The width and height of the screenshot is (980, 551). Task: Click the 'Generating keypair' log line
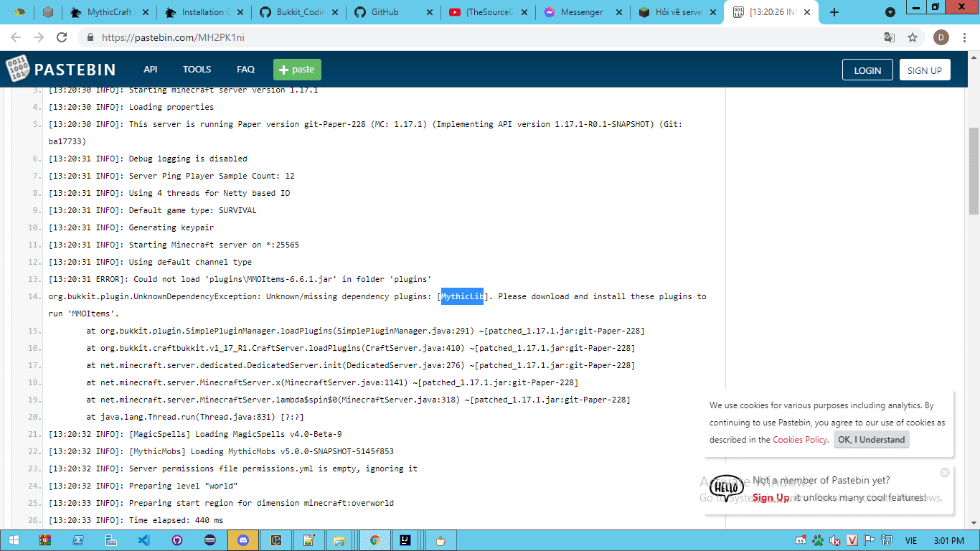click(x=131, y=227)
